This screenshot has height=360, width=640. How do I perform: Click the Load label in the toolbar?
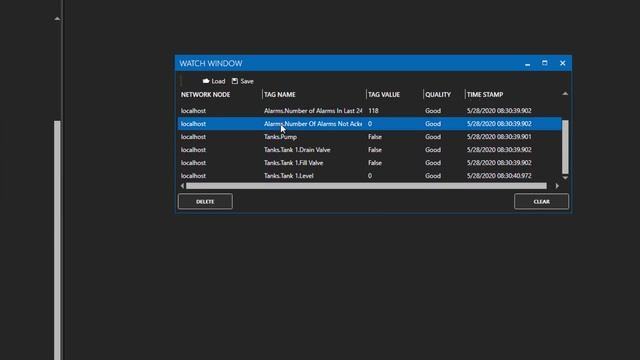(x=218, y=81)
